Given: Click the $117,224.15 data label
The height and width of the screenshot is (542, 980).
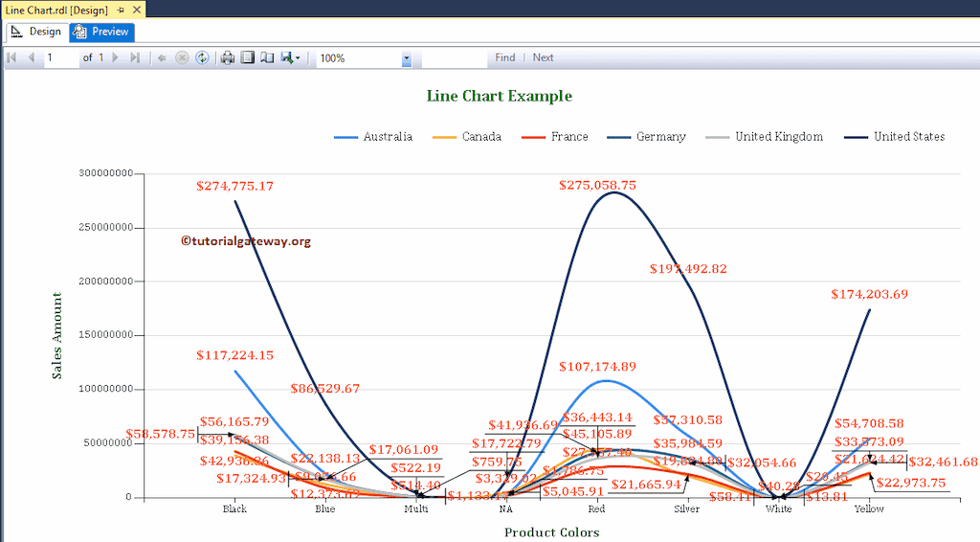Looking at the screenshot, I should pos(235,355).
